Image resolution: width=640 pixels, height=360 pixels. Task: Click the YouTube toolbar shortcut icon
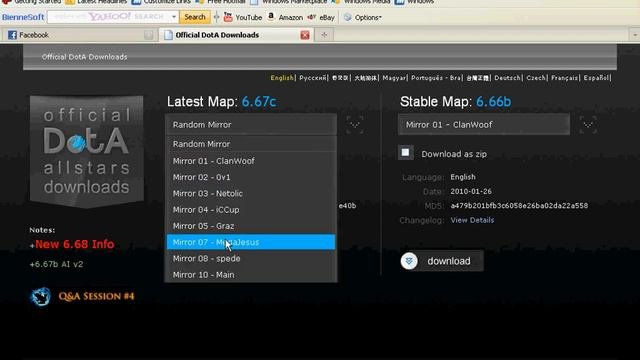tap(228, 17)
